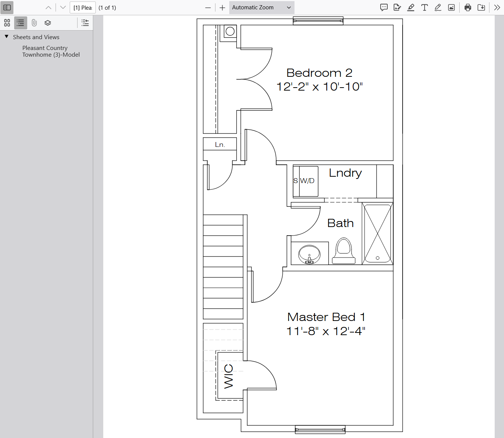
Task: Go to the previous page
Action: point(48,7)
